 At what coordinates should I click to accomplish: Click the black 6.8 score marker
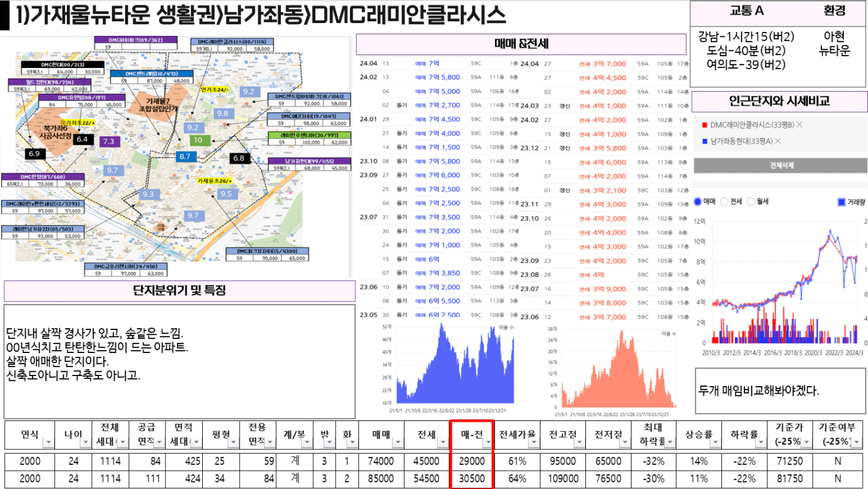point(239,158)
